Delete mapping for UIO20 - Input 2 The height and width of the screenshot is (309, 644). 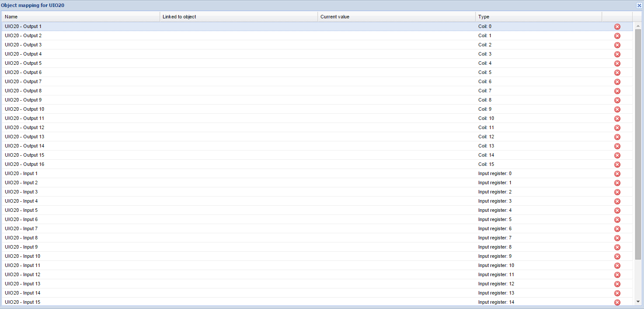(x=617, y=183)
